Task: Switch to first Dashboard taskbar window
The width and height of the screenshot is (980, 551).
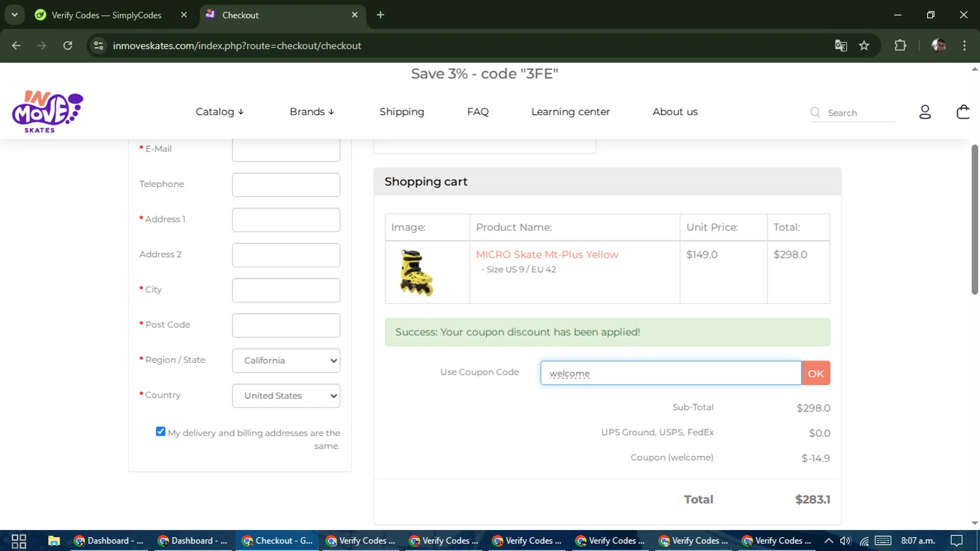Action: pos(108,541)
